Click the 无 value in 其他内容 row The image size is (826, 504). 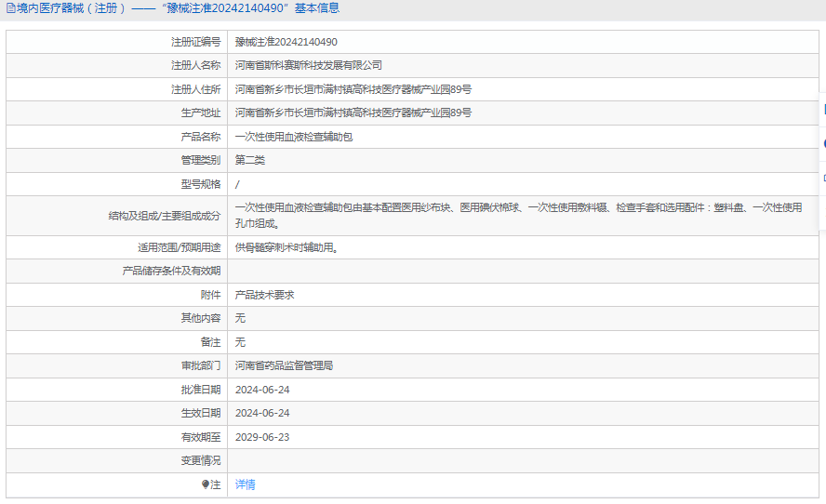[240, 318]
